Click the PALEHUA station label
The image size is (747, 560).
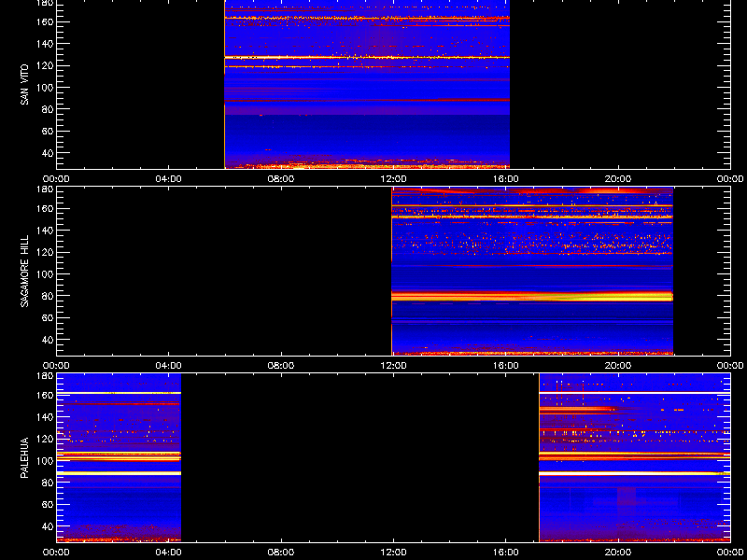pyautogui.click(x=25, y=457)
